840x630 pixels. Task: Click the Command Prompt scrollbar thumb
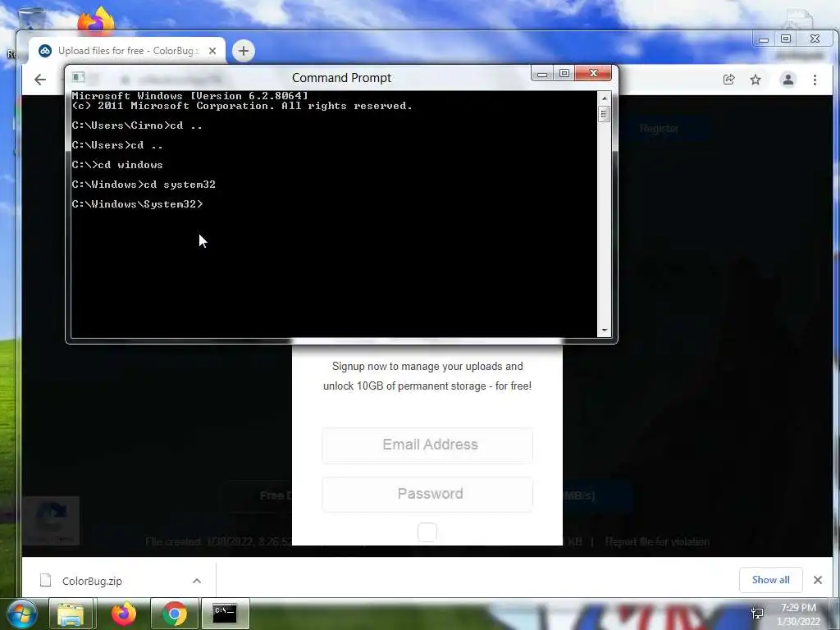point(605,114)
